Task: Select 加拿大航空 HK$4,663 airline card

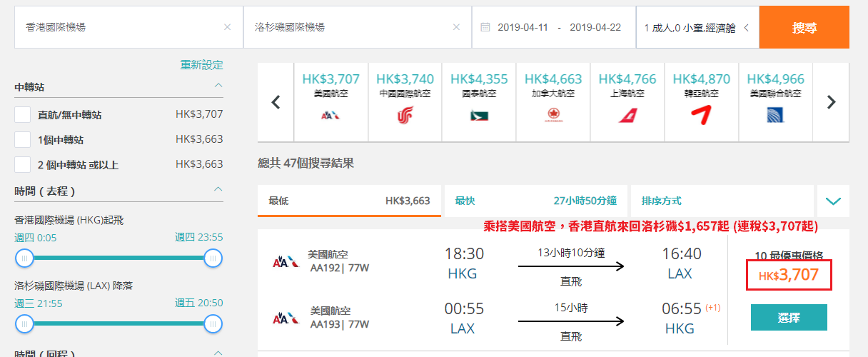Action: [x=554, y=102]
